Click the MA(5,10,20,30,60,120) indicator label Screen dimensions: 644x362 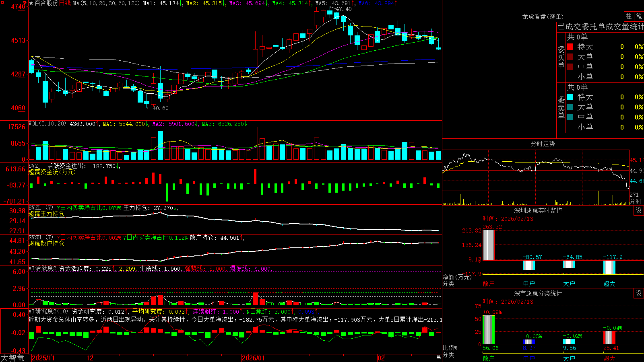(x=106, y=3)
